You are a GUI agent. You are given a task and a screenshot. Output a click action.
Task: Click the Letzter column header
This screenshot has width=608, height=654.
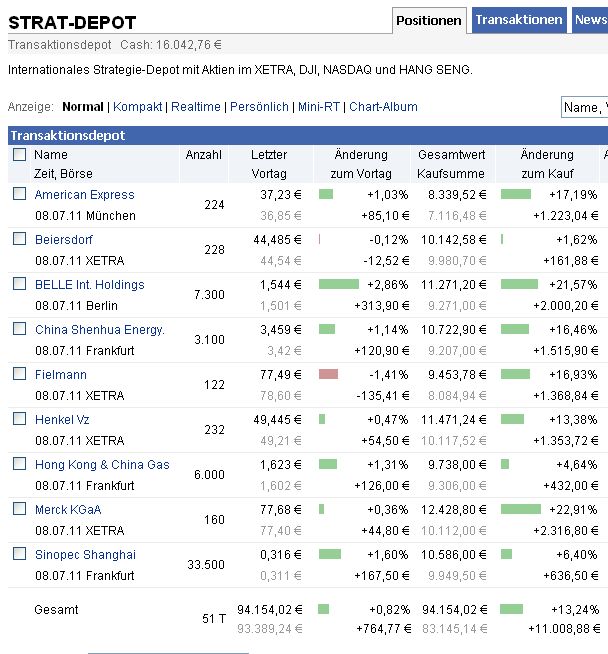tap(269, 155)
